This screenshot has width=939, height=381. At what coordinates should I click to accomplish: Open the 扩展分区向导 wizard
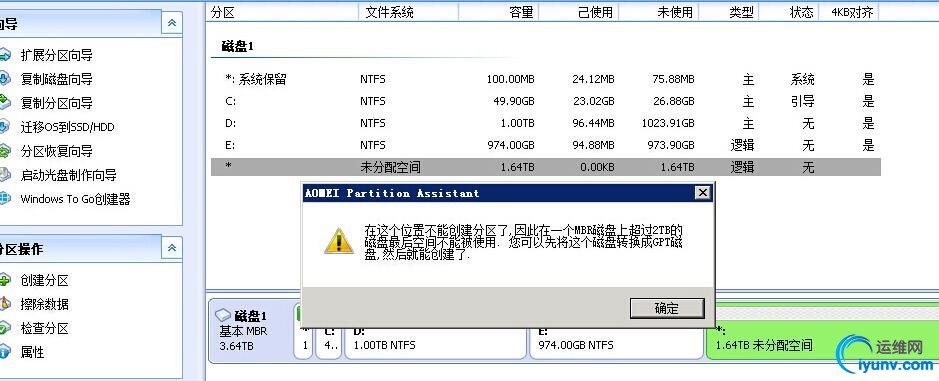[56, 56]
